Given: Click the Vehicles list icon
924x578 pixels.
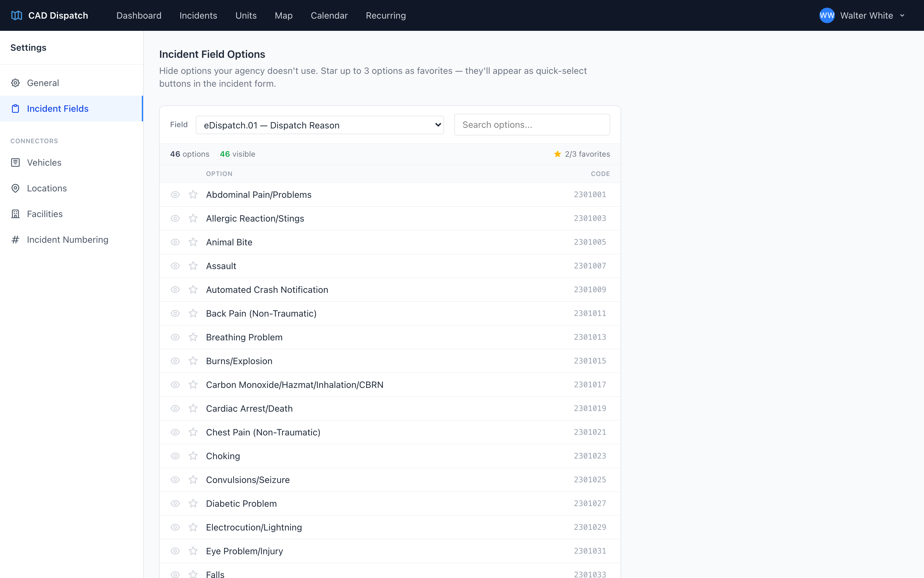Looking at the screenshot, I should [15, 162].
